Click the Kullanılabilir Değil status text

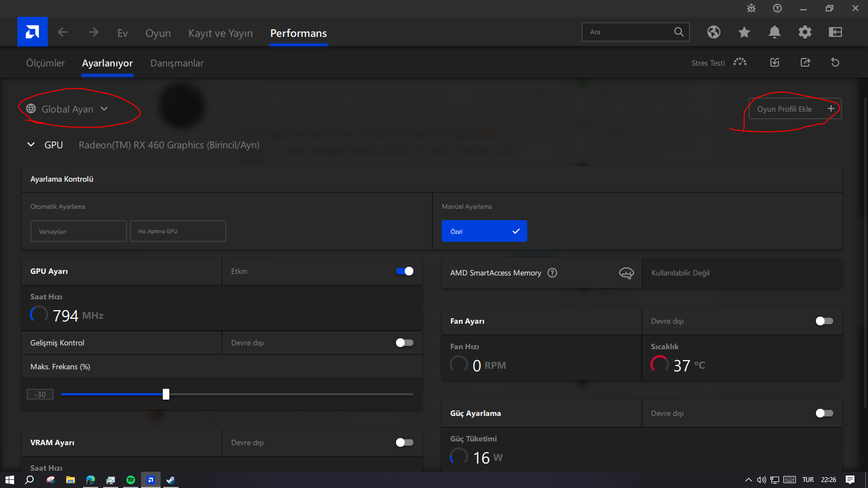tap(680, 273)
